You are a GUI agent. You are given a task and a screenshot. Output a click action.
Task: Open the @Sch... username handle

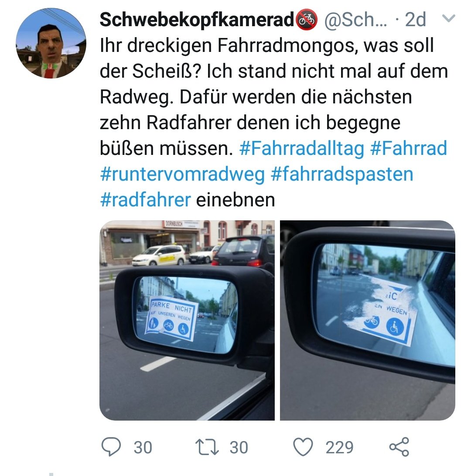tap(356, 20)
